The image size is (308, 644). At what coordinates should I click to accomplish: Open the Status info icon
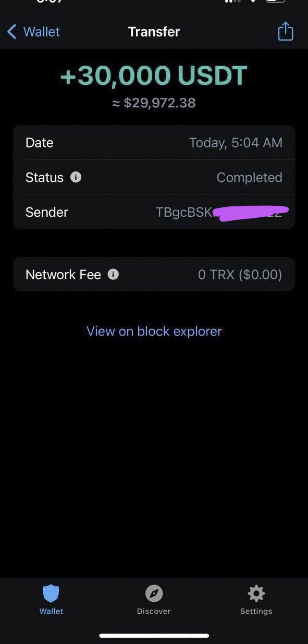[76, 177]
